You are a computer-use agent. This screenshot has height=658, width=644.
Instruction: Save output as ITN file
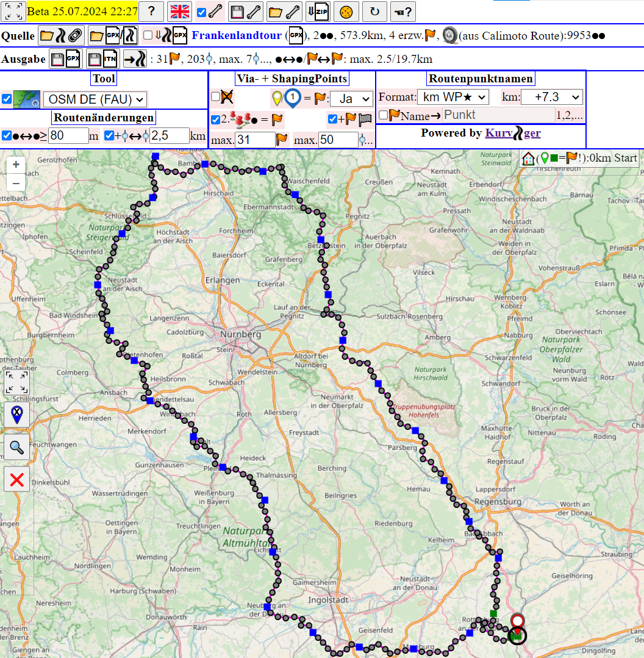(x=102, y=59)
